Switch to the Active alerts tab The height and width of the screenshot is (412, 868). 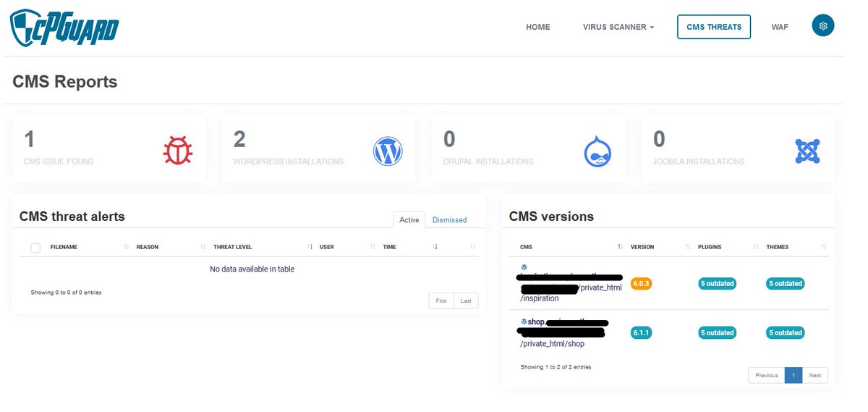[409, 220]
